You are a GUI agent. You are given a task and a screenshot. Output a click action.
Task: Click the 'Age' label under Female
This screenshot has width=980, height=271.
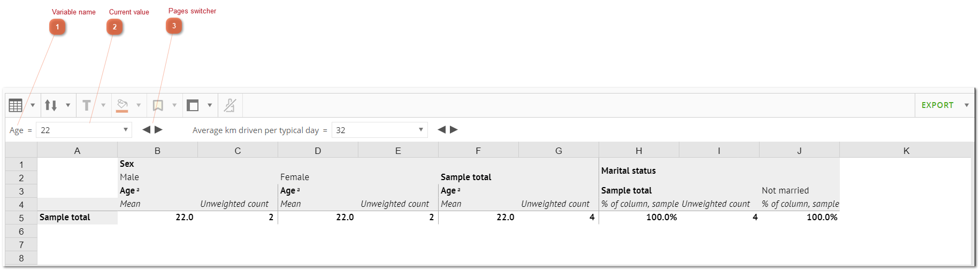click(288, 191)
